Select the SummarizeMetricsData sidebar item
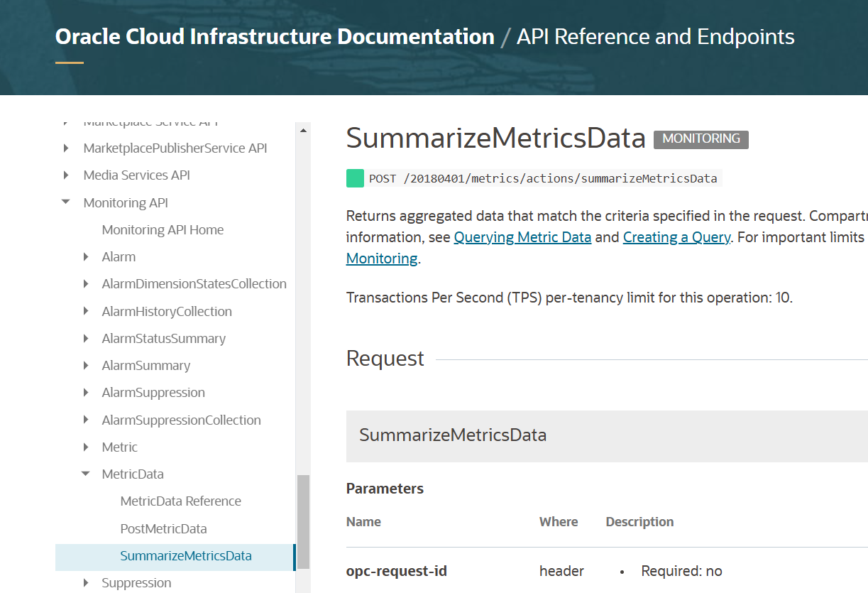This screenshot has width=868, height=593. pyautogui.click(x=186, y=556)
